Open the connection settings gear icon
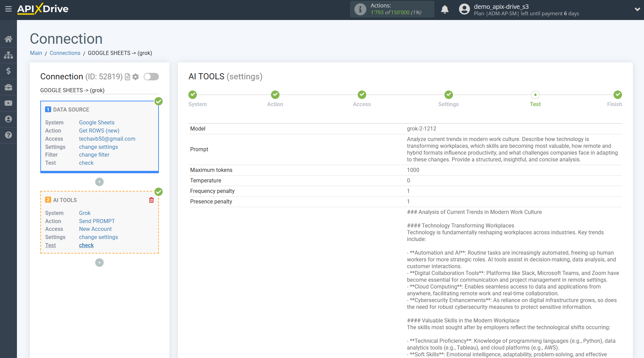The image size is (644, 358). (x=136, y=77)
